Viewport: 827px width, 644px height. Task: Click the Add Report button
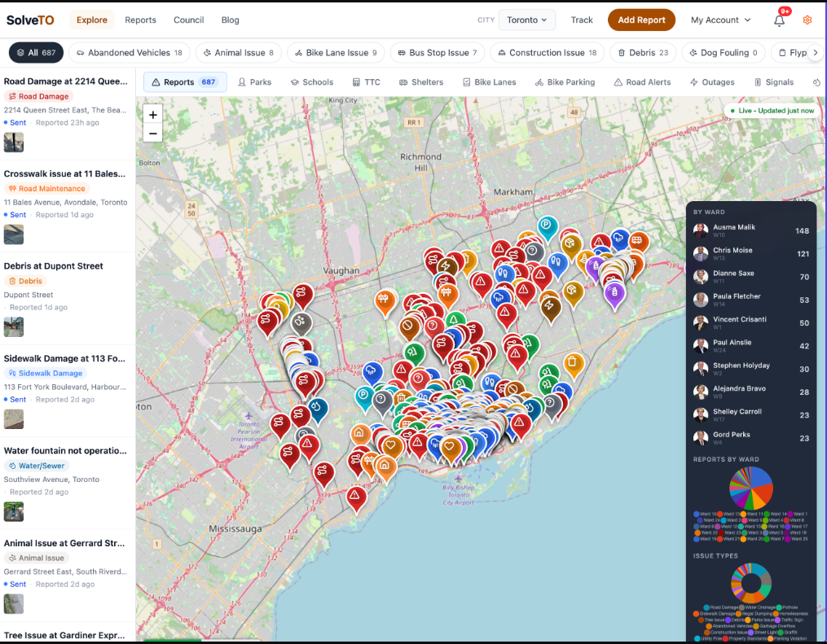coord(641,20)
